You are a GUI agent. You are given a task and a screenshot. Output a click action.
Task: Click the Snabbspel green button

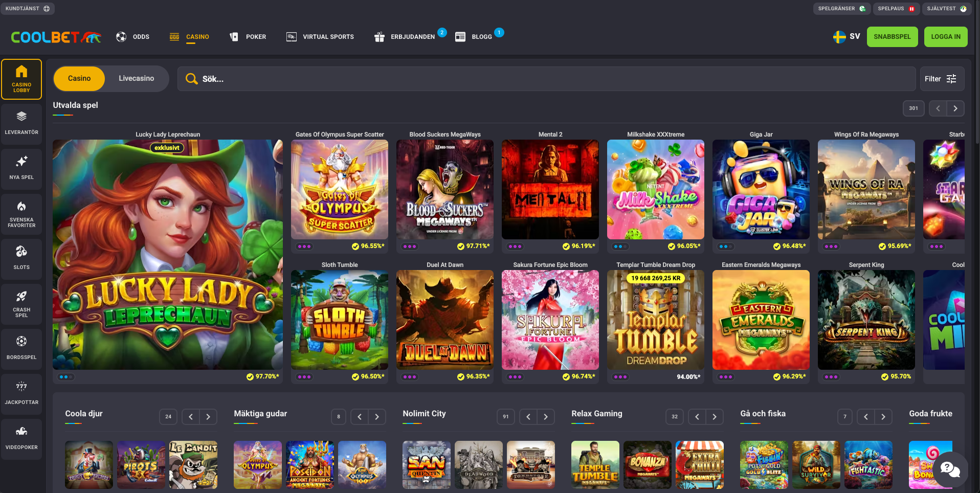[892, 37]
